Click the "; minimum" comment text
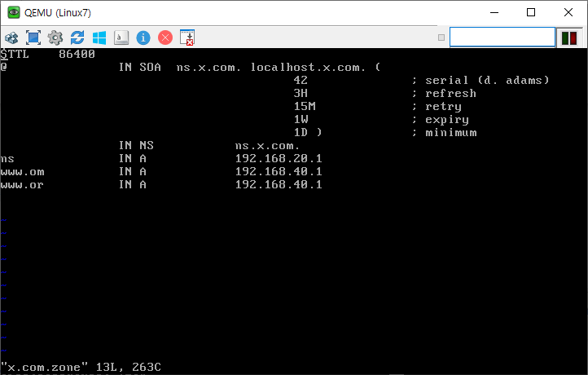This screenshot has height=375, width=588. click(445, 133)
